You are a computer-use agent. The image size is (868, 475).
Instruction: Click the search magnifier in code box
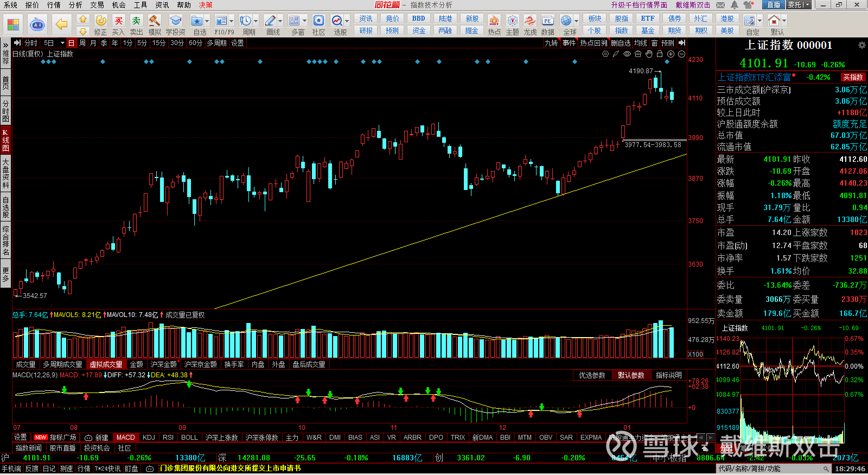point(826,468)
